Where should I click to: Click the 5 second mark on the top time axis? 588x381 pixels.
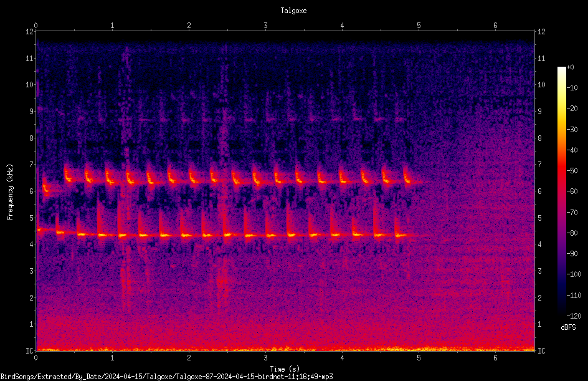[419, 26]
